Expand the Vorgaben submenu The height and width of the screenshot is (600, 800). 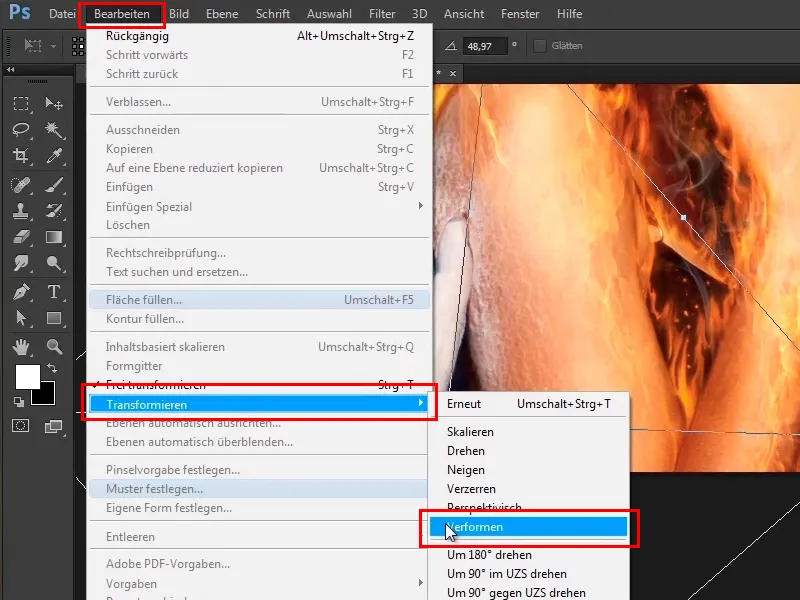(x=420, y=583)
